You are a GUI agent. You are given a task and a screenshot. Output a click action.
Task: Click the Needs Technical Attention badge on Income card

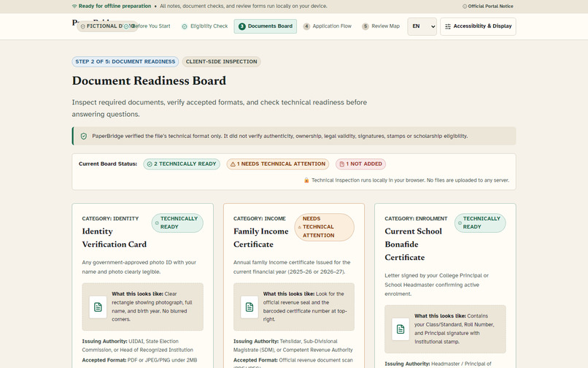(325, 227)
